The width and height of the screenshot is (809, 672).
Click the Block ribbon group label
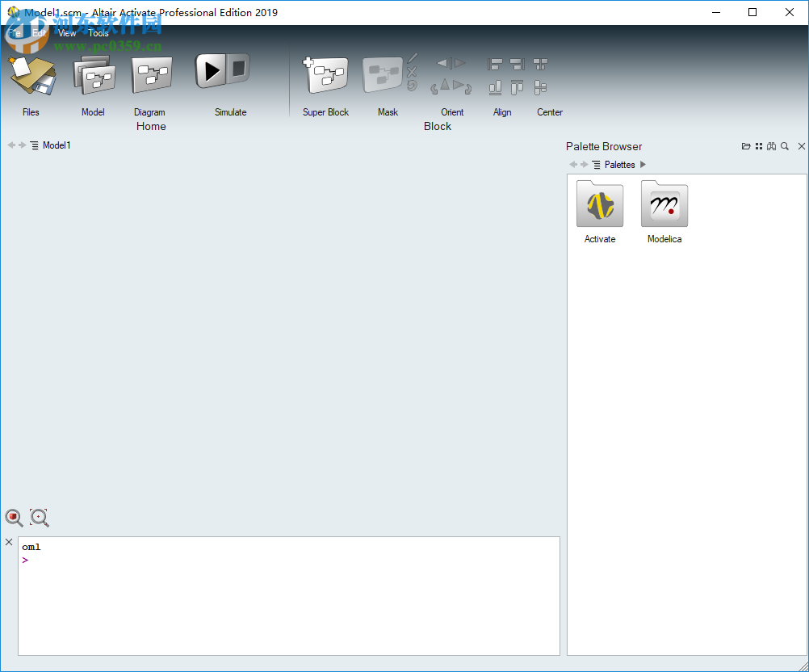[438, 127]
